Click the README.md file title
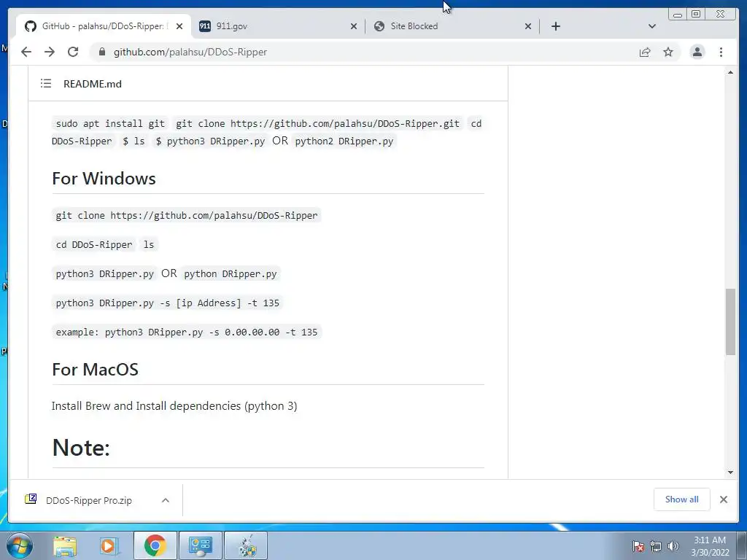The height and width of the screenshot is (560, 747). 93,84
